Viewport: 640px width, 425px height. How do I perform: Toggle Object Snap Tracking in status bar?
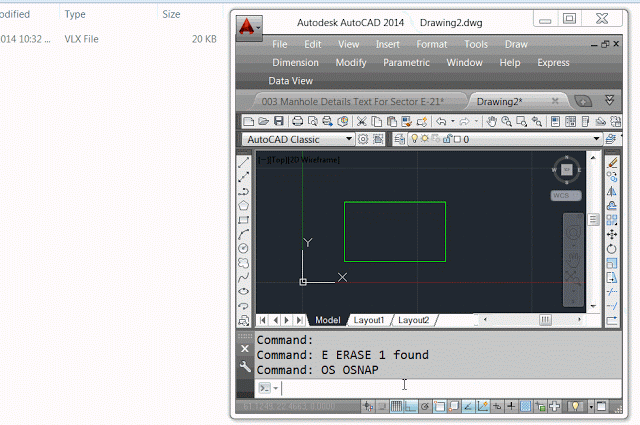click(x=468, y=406)
